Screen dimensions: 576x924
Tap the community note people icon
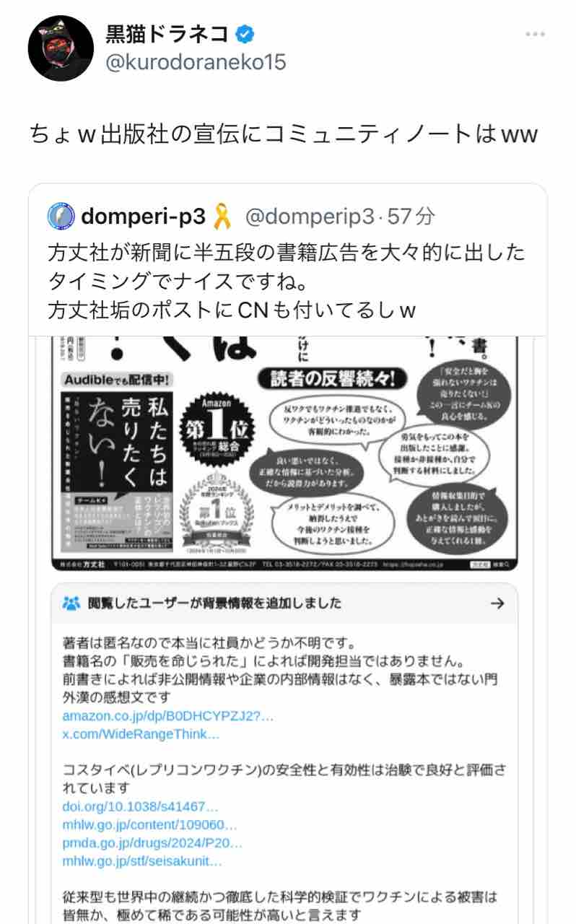pyautogui.click(x=71, y=603)
